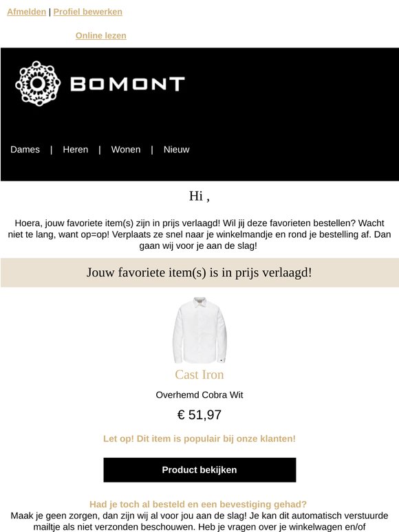Click the 'Maak je geen zorgen' paragraph
Viewport: 399px width, 532px height.
point(199,522)
